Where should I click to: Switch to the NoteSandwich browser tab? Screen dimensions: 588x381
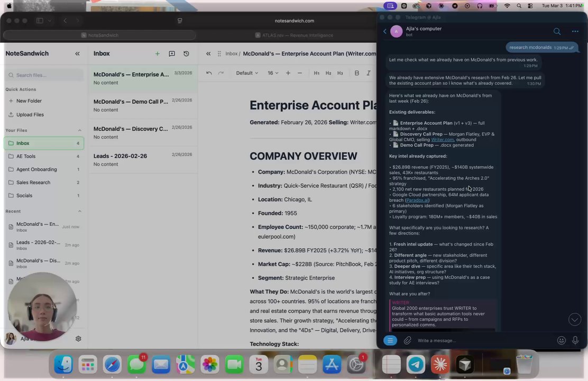pyautogui.click(x=100, y=35)
